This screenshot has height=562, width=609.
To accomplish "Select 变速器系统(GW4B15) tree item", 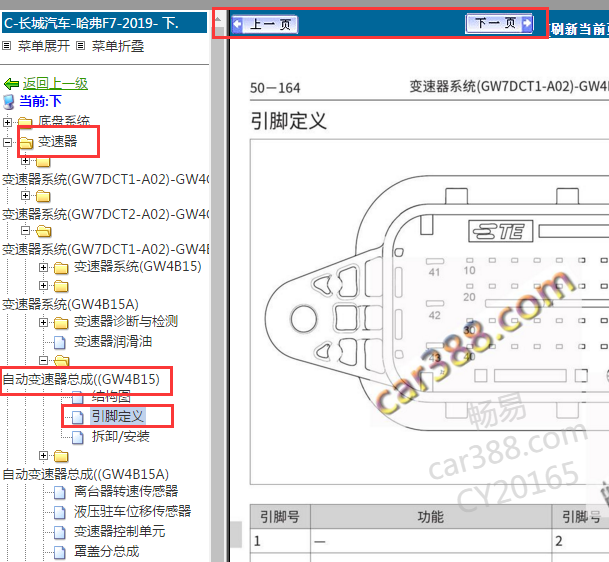I will (137, 266).
